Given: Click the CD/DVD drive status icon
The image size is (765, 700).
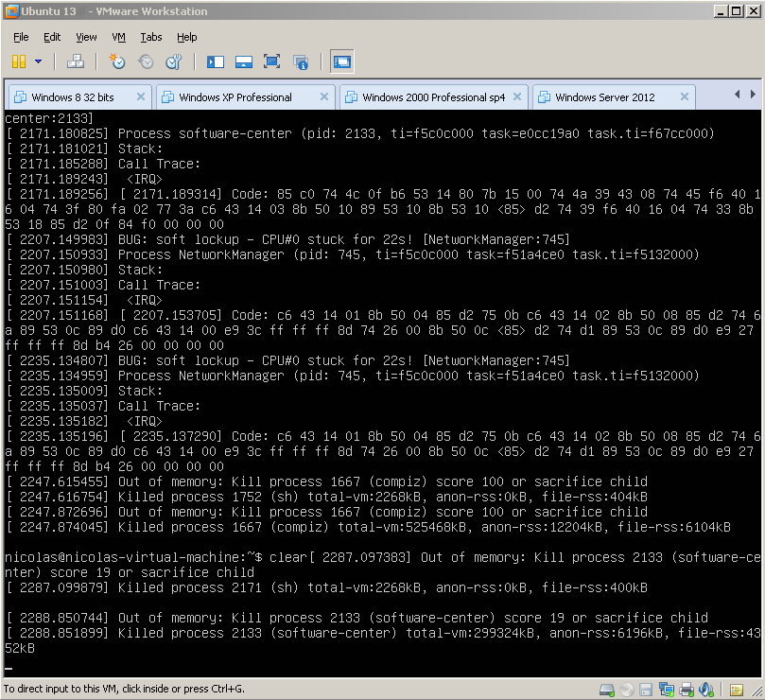Looking at the screenshot, I should coord(627,690).
